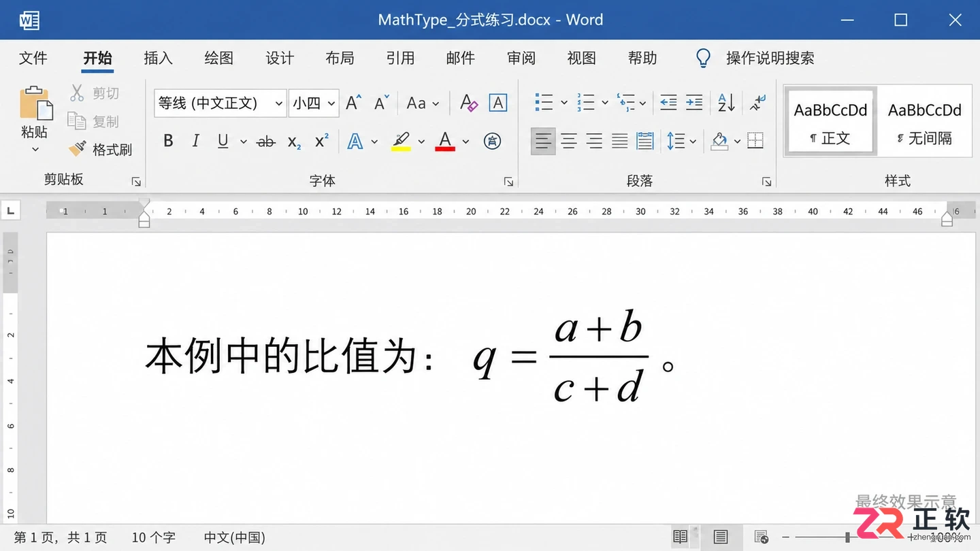Click the shading paint bucket
980x551 pixels.
(x=720, y=141)
